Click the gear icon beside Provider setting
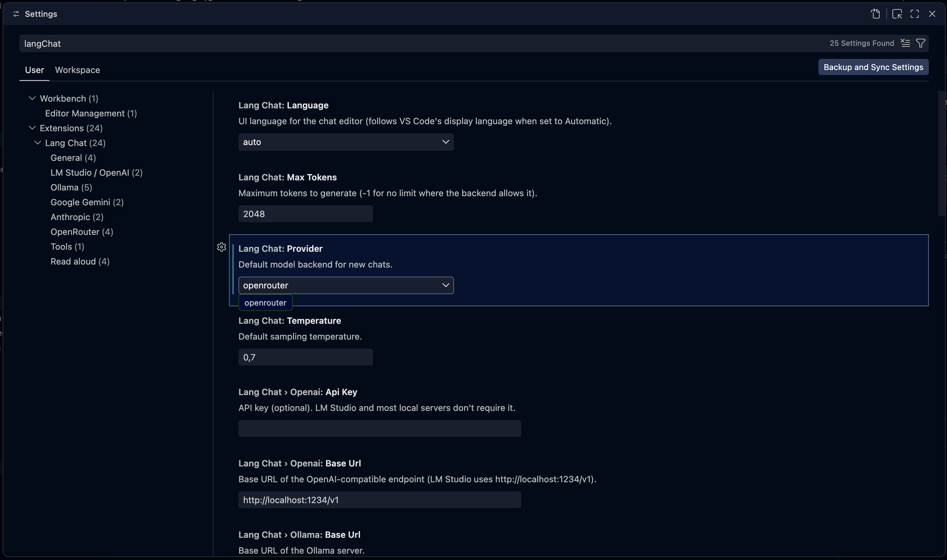This screenshot has width=947, height=560. click(x=222, y=247)
